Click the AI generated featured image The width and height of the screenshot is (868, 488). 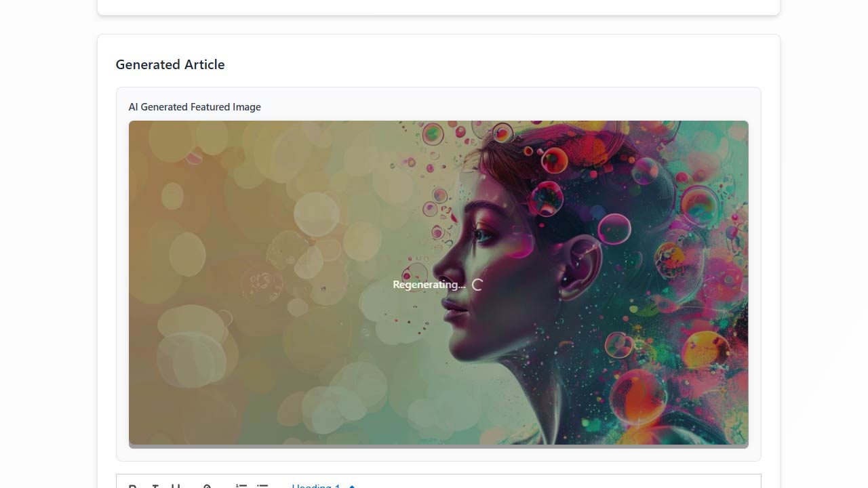coord(438,283)
